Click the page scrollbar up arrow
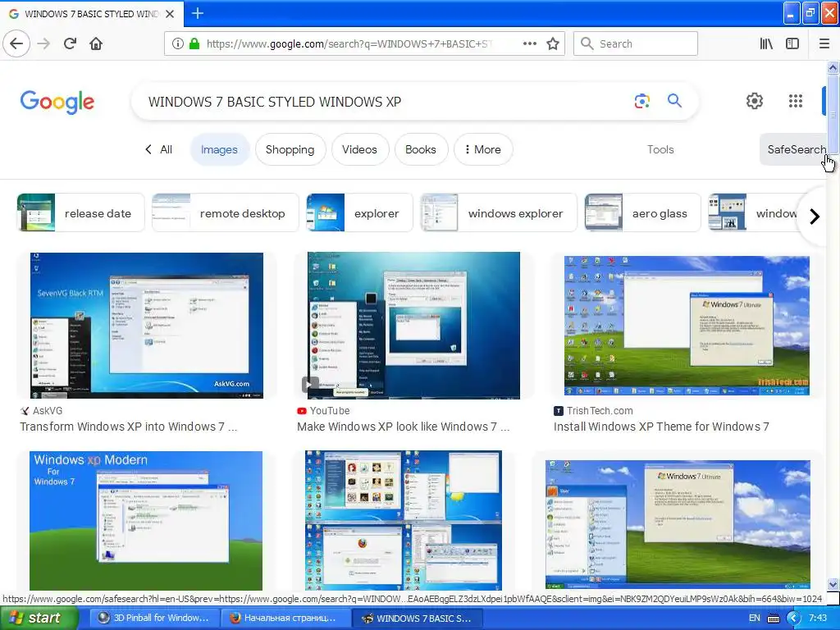840x630 pixels. coord(833,67)
